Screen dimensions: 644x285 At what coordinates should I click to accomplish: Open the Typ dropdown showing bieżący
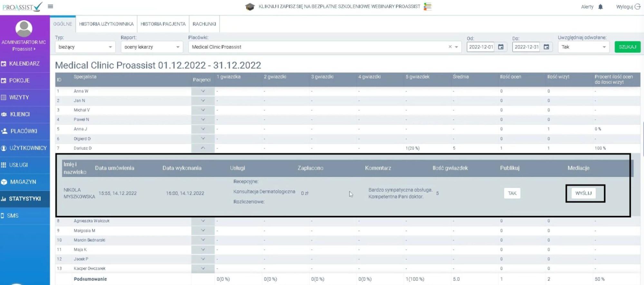pyautogui.click(x=85, y=47)
